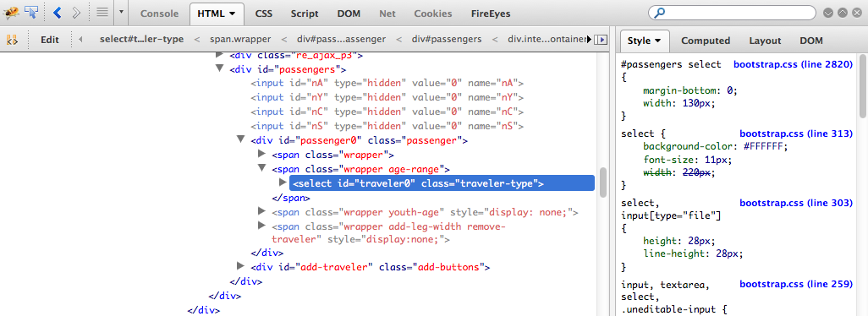Expand the div class re_ajax_p3 node
The image size is (868, 316).
pos(220,54)
